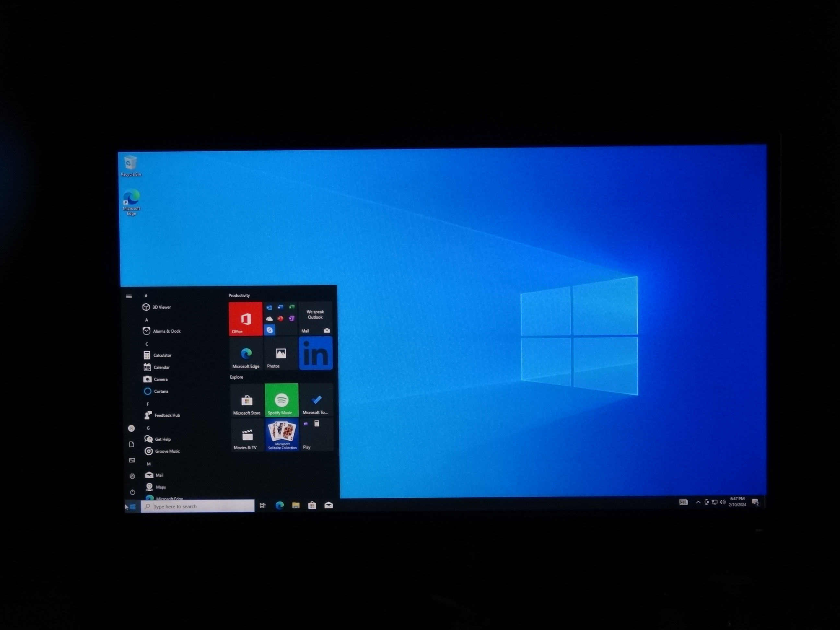Launch Alarms & Clock app

162,331
